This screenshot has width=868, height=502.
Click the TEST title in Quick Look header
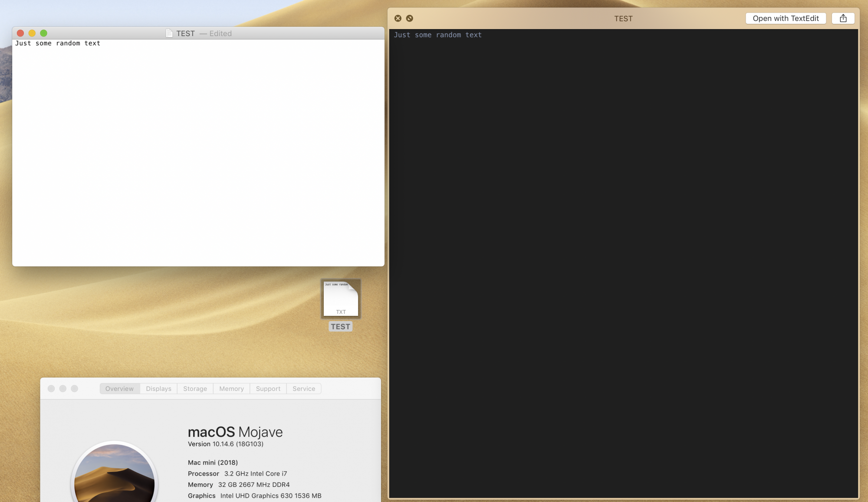[x=623, y=19]
